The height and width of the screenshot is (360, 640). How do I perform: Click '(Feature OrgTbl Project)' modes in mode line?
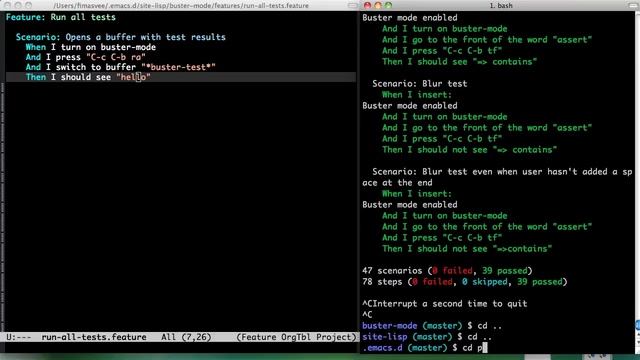[x=296, y=337]
